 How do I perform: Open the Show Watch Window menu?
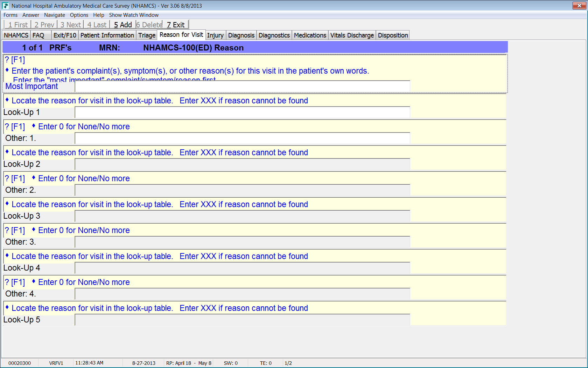[x=134, y=15]
